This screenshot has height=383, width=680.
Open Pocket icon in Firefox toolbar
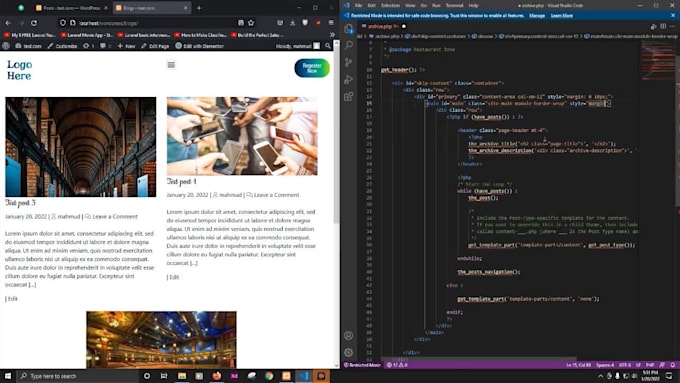(280, 23)
